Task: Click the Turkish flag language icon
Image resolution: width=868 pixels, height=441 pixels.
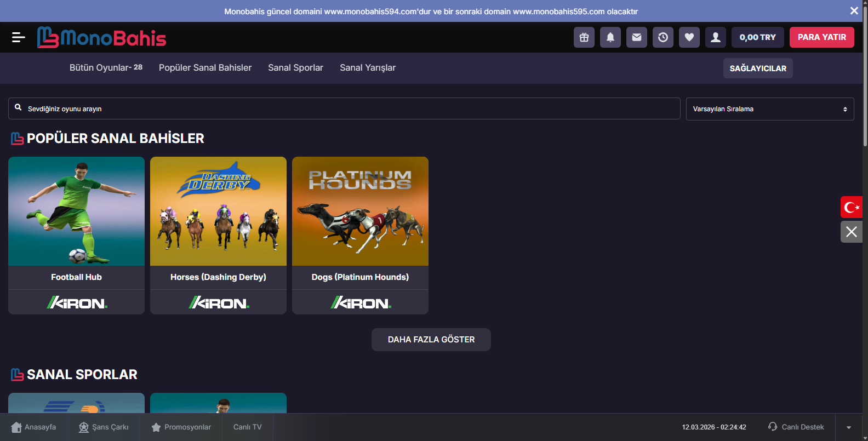Action: (x=851, y=207)
